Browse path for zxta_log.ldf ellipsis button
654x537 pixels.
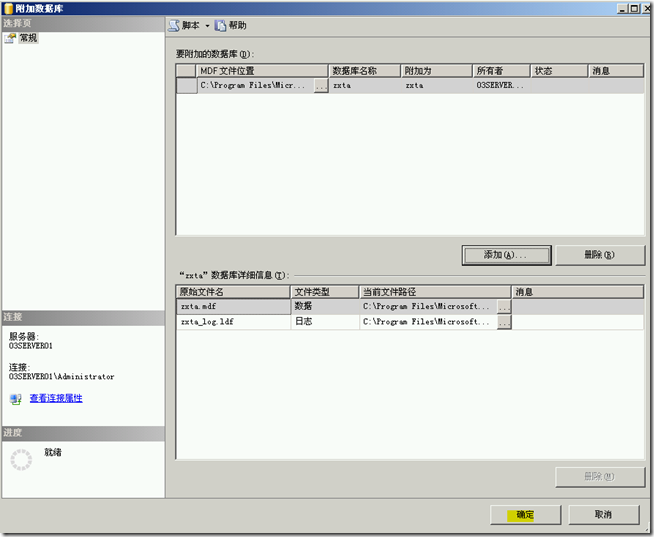pyautogui.click(x=504, y=322)
